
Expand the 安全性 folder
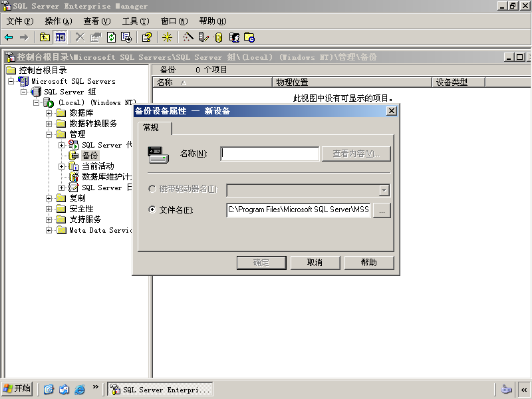pyautogui.click(x=49, y=209)
